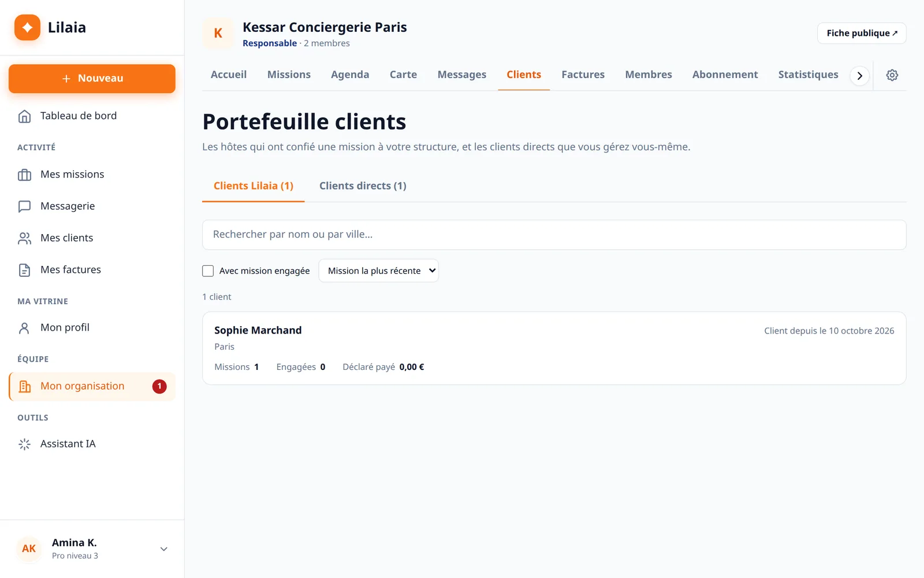
Task: Click the Nouveau button
Action: (x=92, y=79)
